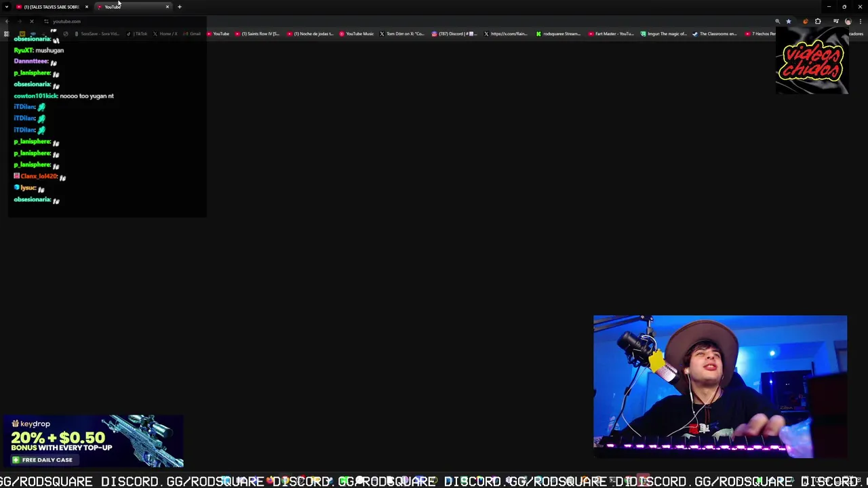Click the cowton101kick chat message

pyautogui.click(x=64, y=96)
